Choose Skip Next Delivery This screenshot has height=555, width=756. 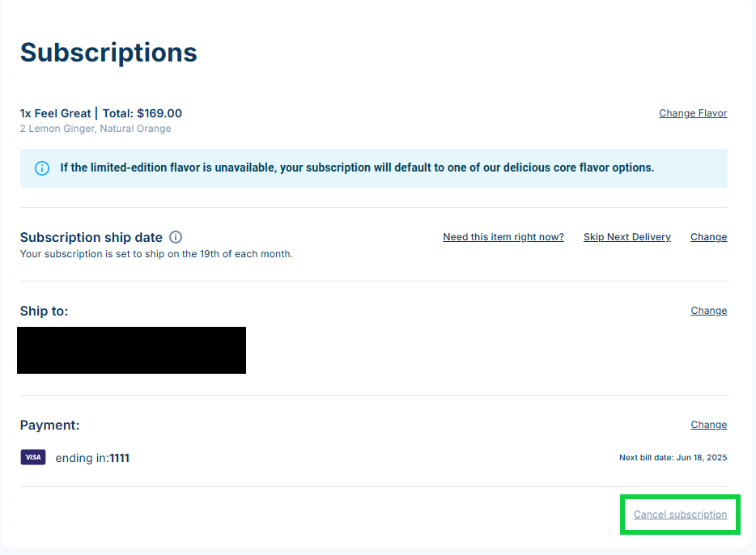click(x=626, y=237)
